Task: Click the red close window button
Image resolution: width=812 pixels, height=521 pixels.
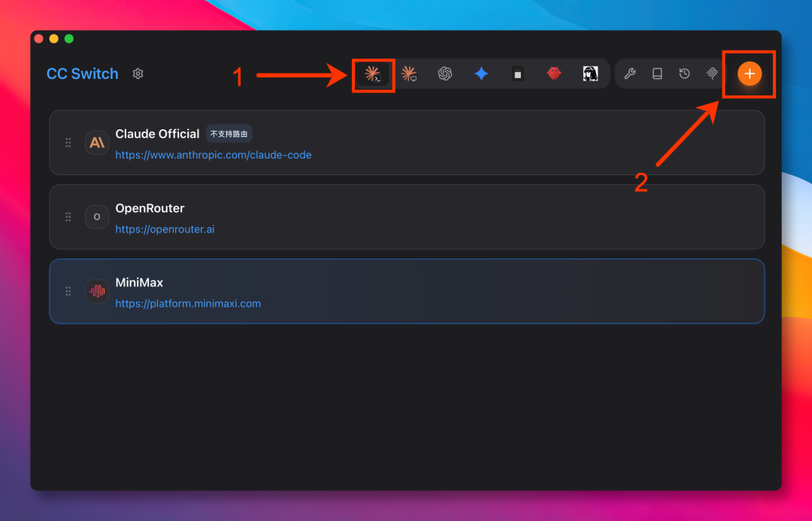Action: (39, 39)
